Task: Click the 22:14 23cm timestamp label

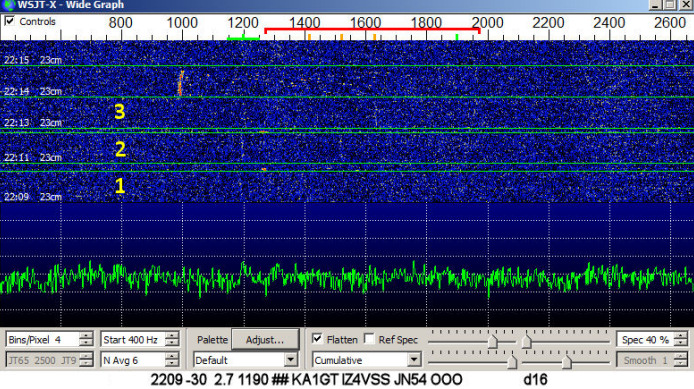Action: click(x=33, y=91)
